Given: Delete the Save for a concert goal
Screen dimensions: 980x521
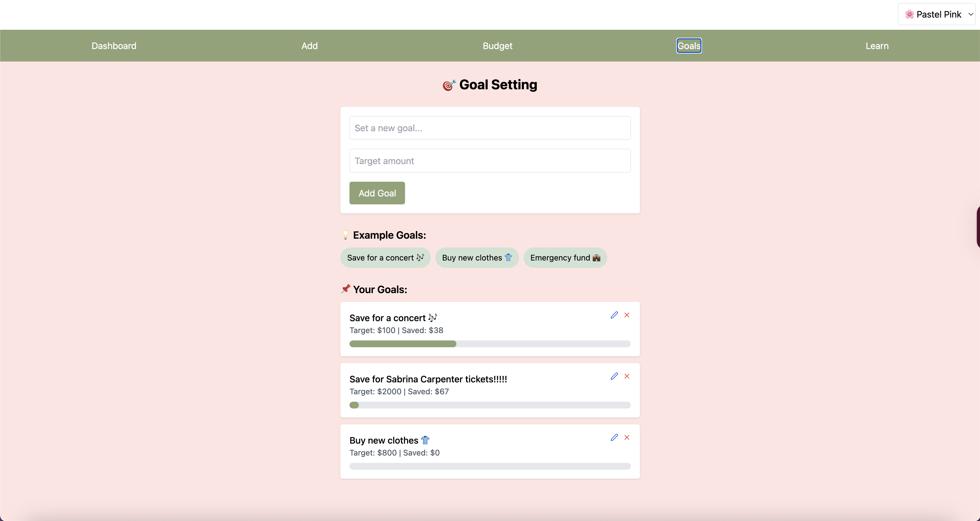Looking at the screenshot, I should pyautogui.click(x=627, y=315).
